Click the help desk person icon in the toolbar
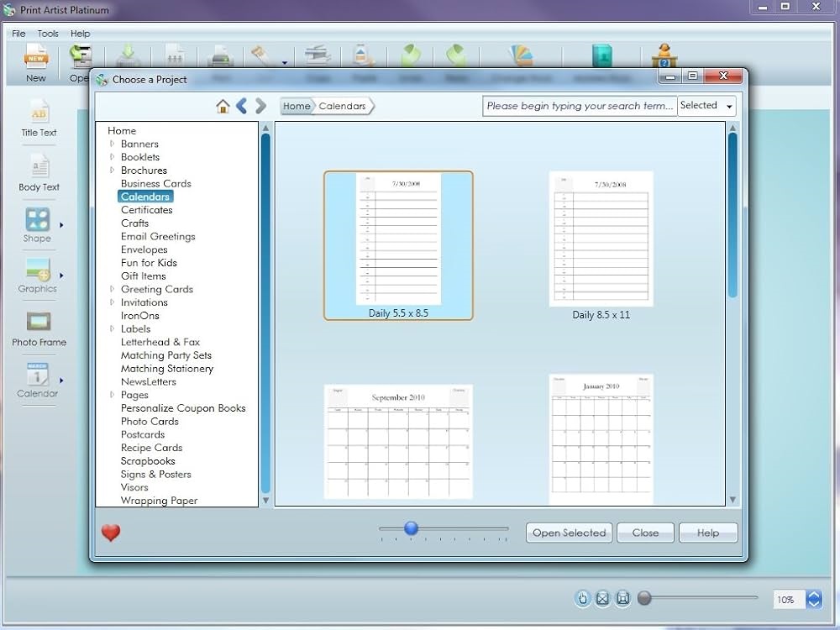 point(664,55)
